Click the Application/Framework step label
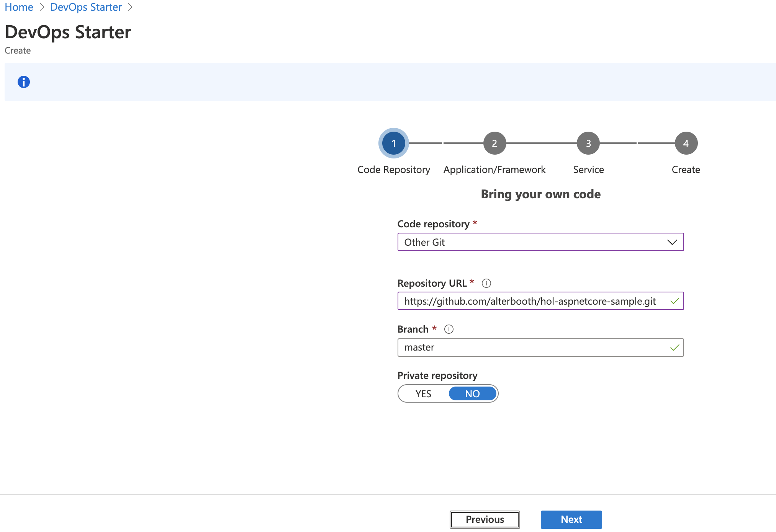Image resolution: width=776 pixels, height=532 pixels. 494,170
